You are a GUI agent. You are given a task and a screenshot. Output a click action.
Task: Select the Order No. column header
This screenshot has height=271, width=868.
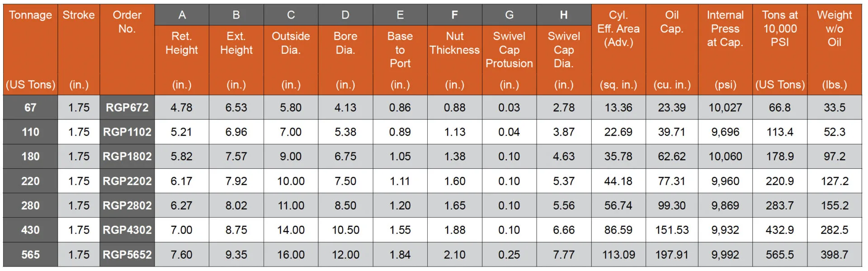(x=127, y=22)
